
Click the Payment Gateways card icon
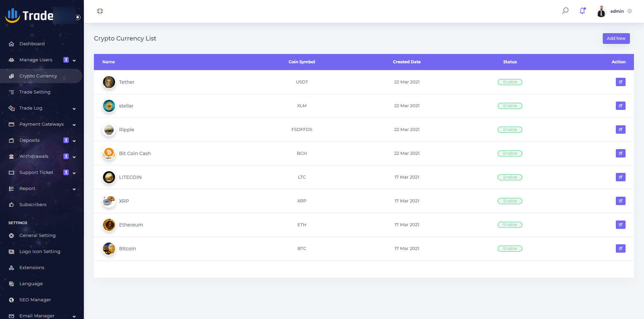tap(11, 124)
